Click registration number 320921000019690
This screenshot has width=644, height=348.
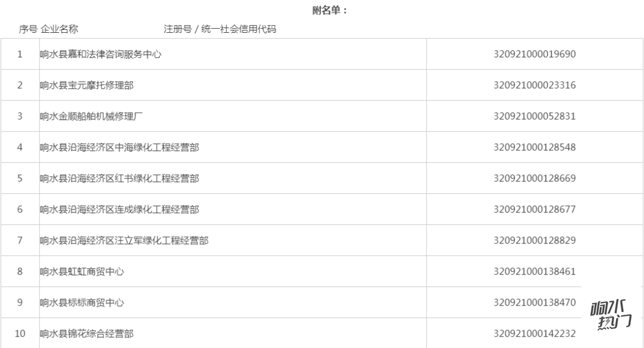click(534, 54)
